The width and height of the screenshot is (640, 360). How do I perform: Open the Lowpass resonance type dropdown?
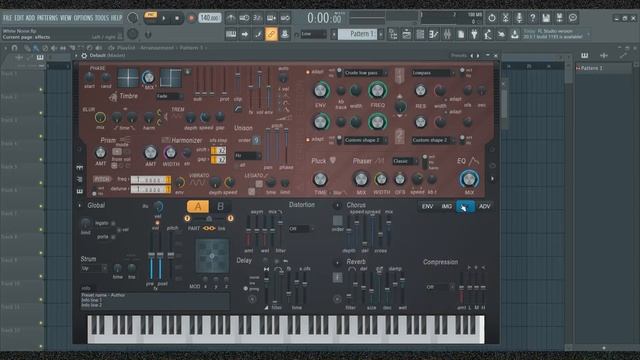pyautogui.click(x=433, y=73)
